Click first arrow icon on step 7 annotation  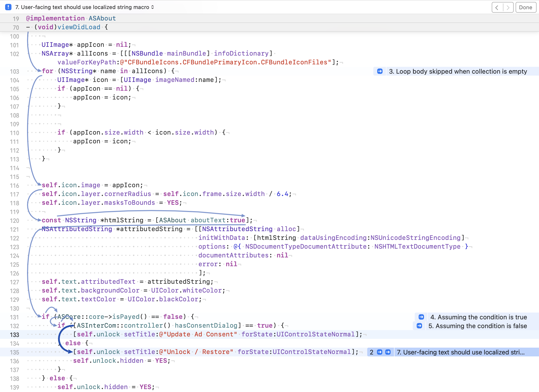[380, 352]
